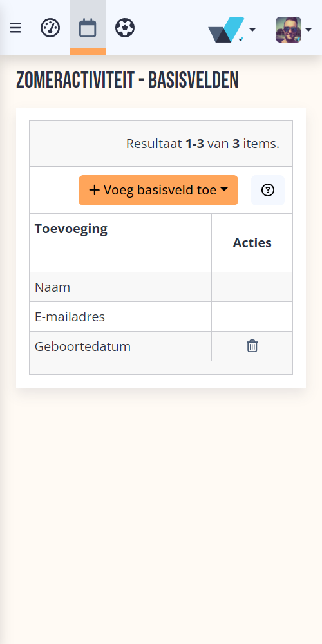Select the E-mailadres row
Image resolution: width=322 pixels, height=644 pixels.
coord(161,317)
